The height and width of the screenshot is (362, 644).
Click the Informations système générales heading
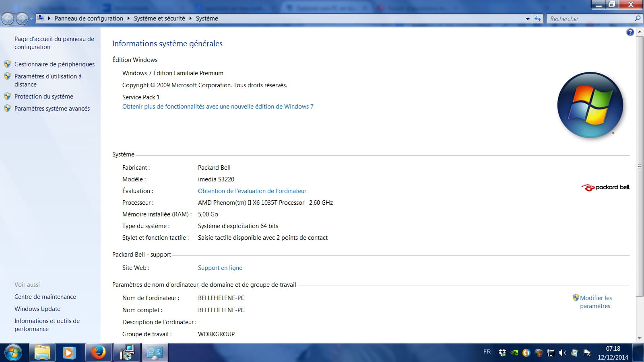(x=167, y=43)
